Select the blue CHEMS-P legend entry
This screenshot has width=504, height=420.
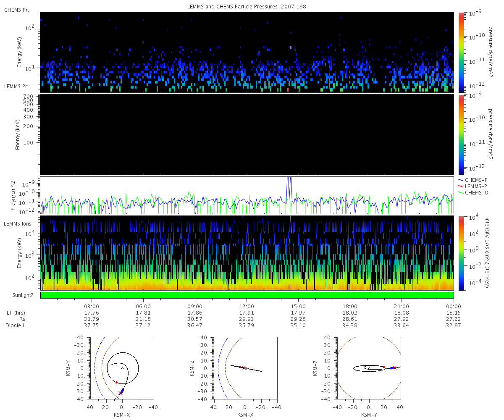coord(472,180)
